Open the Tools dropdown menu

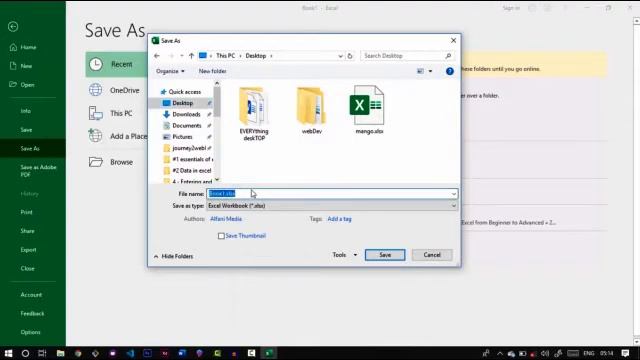click(344, 255)
